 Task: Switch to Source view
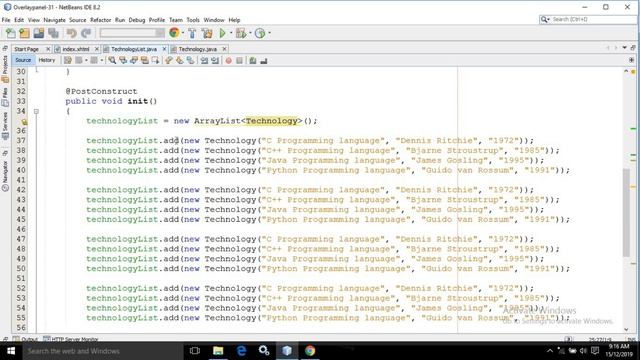(x=23, y=60)
